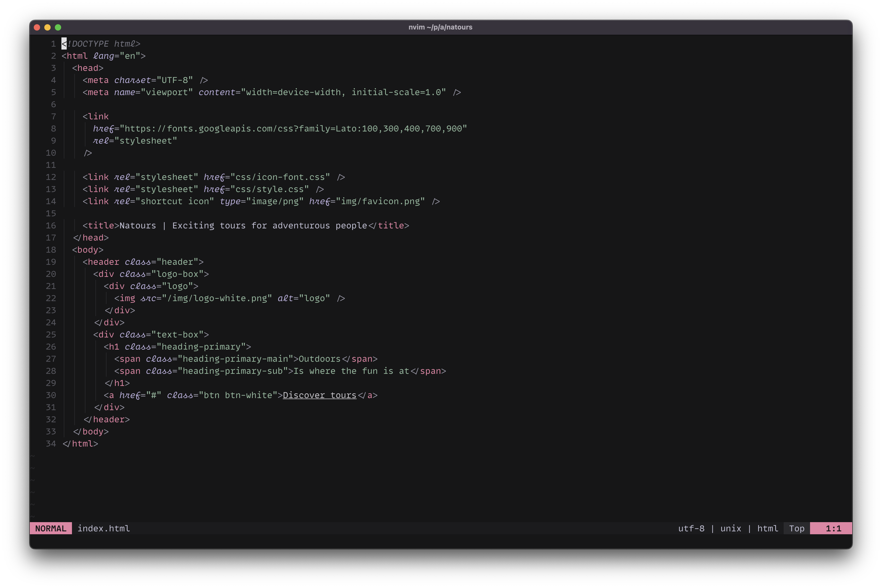Click the red close button in title bar
882x588 pixels.
point(38,27)
